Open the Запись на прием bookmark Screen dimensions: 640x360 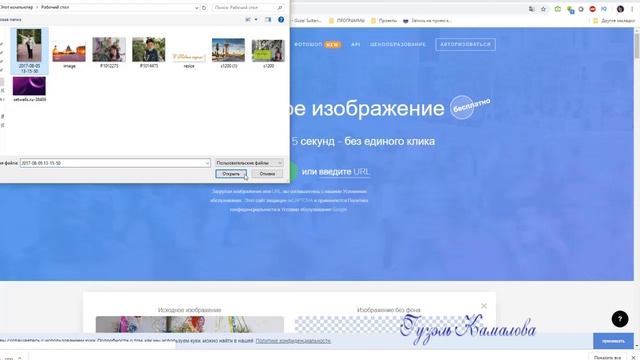[x=427, y=20]
